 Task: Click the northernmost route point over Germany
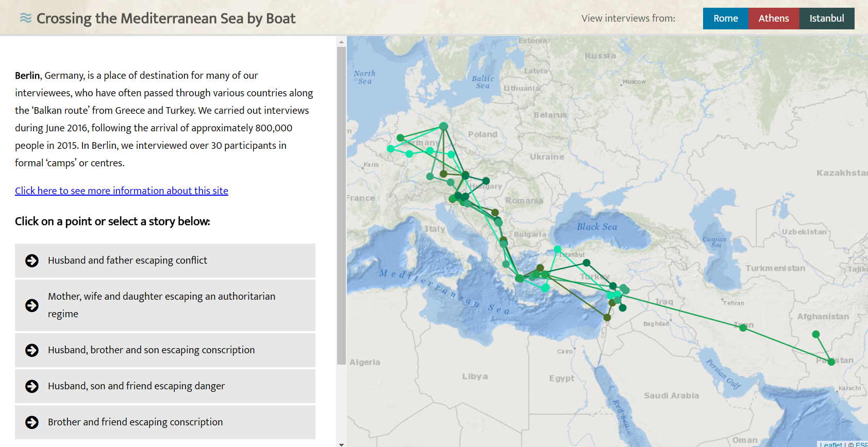[x=443, y=125]
